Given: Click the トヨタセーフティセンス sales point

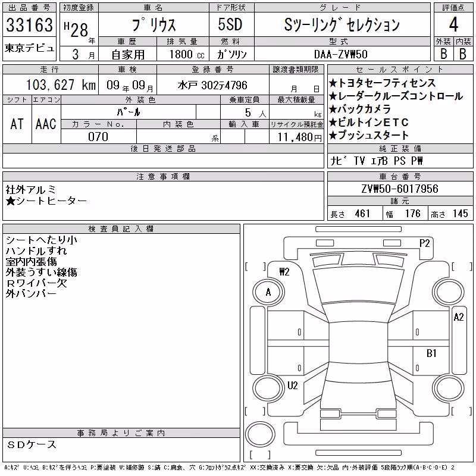Looking at the screenshot, I should point(382,83).
